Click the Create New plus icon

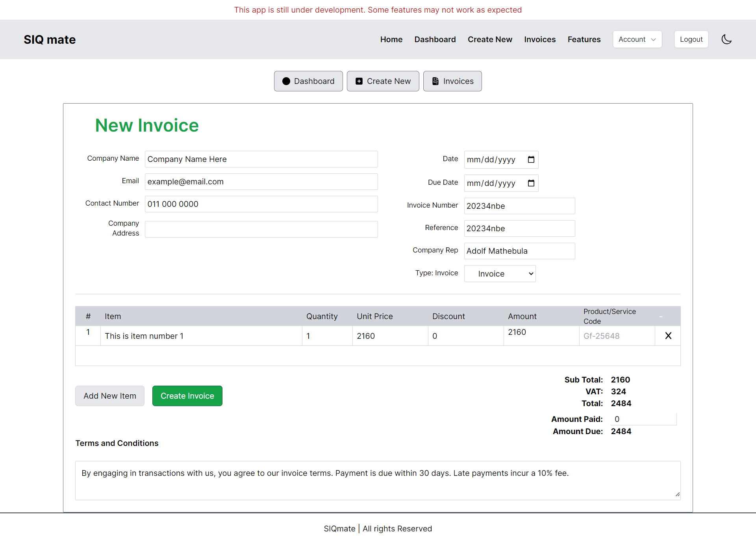(x=359, y=80)
